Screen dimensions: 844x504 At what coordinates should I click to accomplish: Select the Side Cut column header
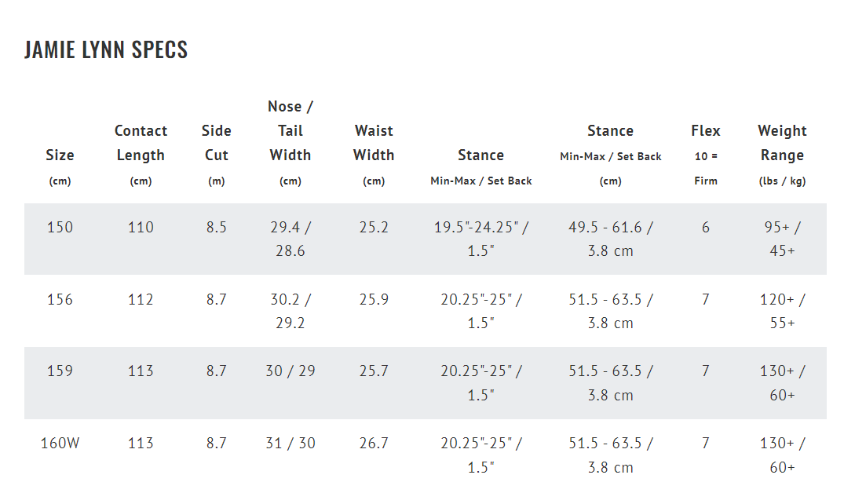pos(217,155)
